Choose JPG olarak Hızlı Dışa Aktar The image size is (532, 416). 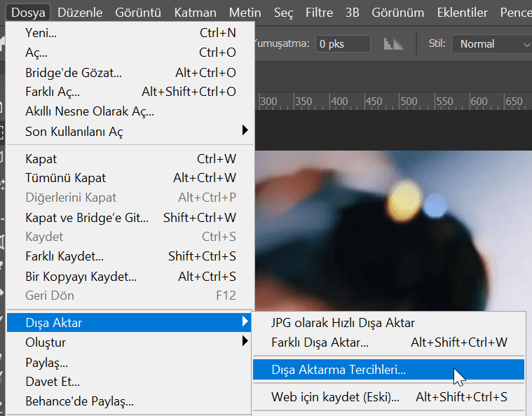click(343, 323)
